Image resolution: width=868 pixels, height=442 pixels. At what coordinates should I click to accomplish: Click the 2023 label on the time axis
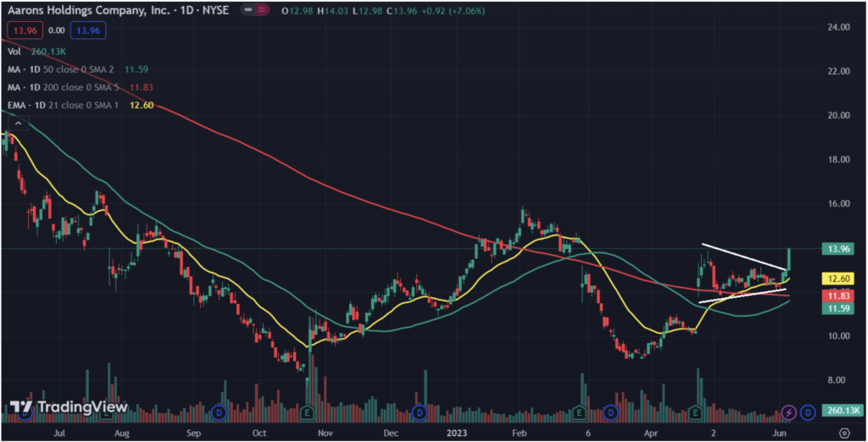pos(457,433)
